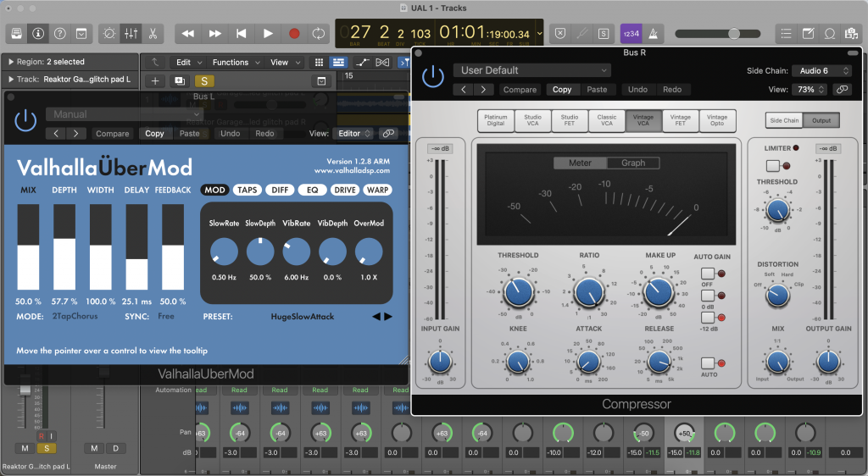Switch to the TAPS tab
The width and height of the screenshot is (868, 476).
247,190
